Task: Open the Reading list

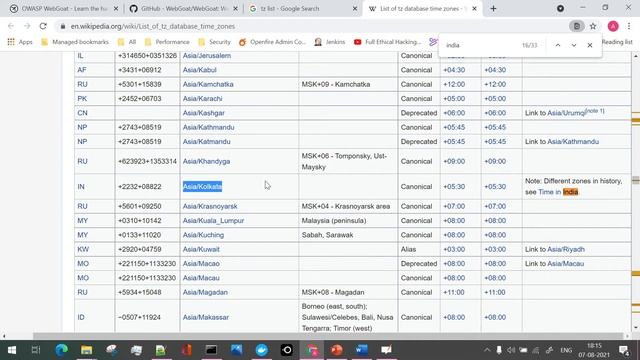Action: coord(617,42)
